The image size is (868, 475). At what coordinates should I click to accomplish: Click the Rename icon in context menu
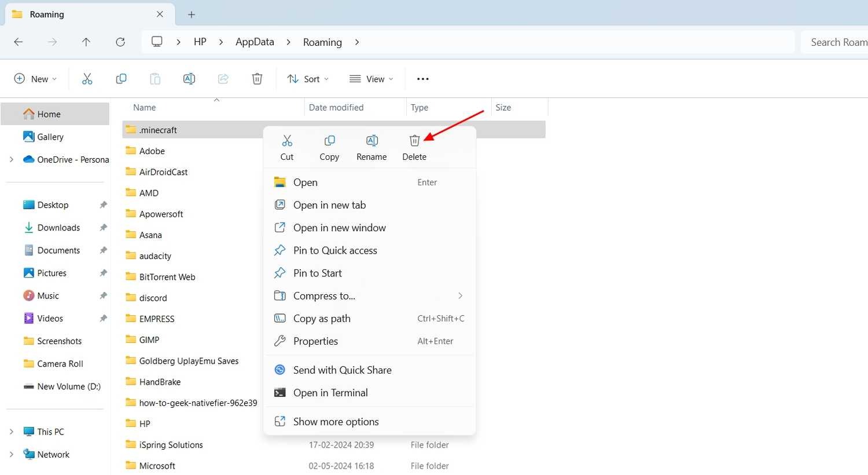click(372, 141)
